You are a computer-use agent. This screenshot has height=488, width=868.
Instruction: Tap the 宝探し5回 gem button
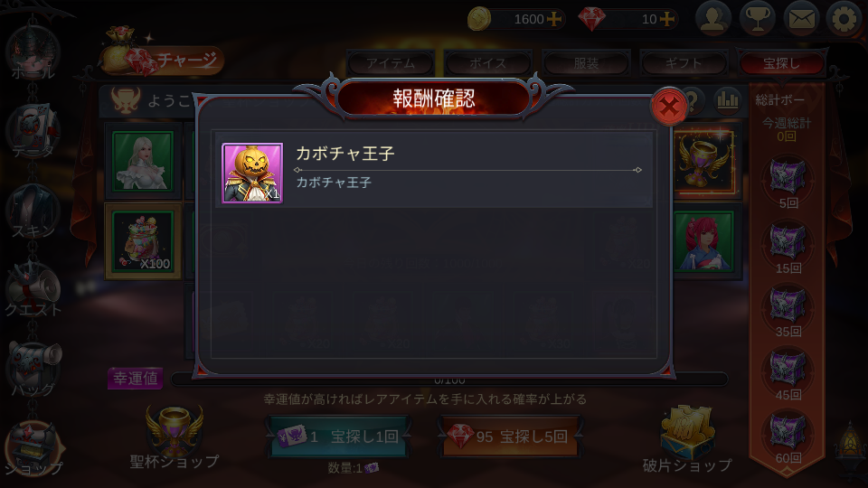(510, 436)
